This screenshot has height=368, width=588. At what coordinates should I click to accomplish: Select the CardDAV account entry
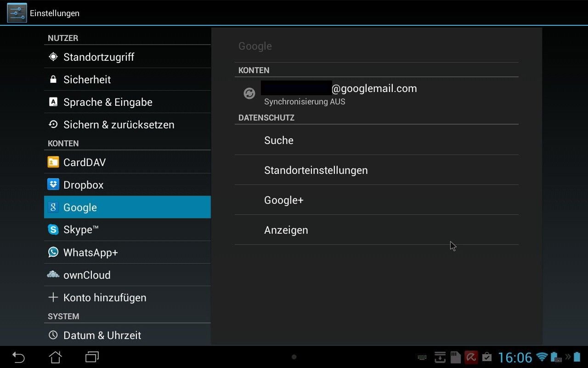click(x=127, y=162)
